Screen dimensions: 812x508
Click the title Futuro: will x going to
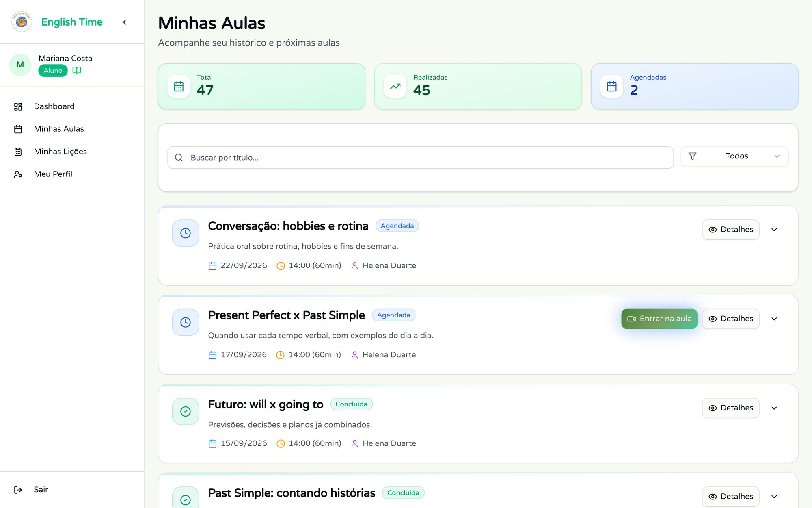pos(266,404)
